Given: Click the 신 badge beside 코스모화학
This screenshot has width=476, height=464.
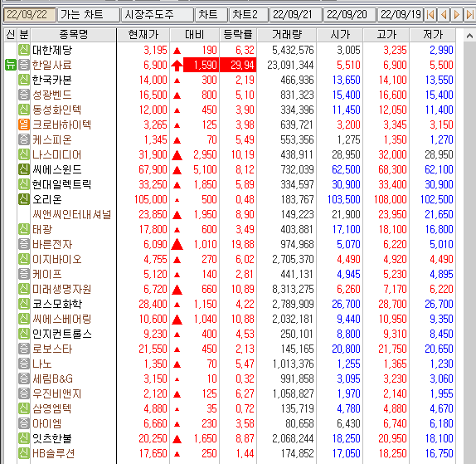Looking at the screenshot, I should (24, 304).
